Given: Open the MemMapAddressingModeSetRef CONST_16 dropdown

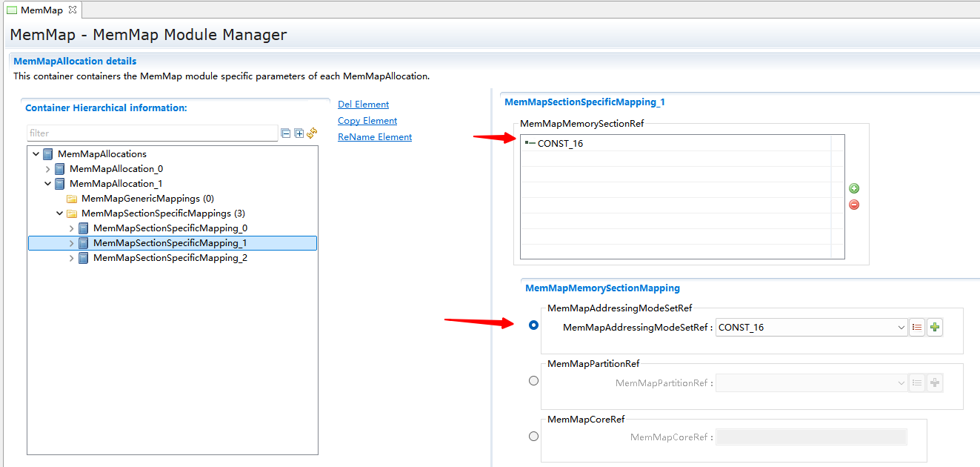Looking at the screenshot, I should coord(901,328).
